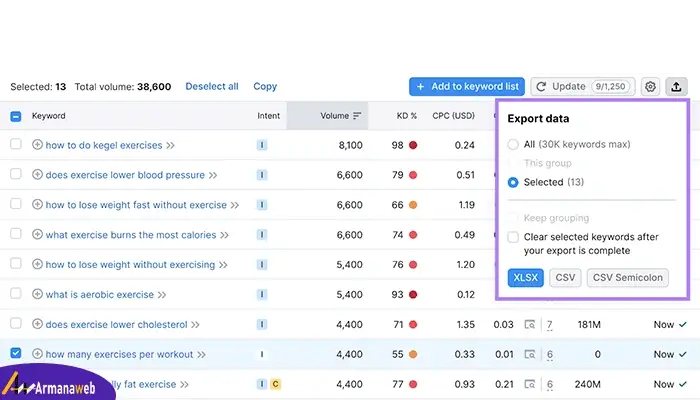Click the 'Deselect all' link
Screen dimensions: 700x400
[212, 87]
